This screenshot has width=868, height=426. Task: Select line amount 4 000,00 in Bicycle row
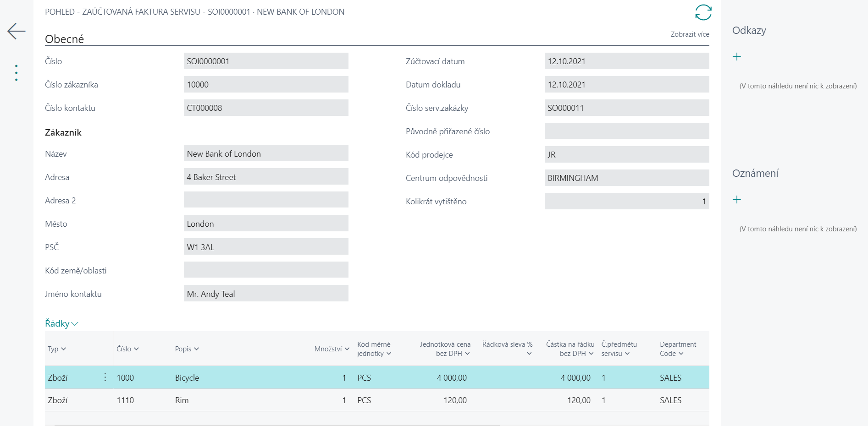coord(575,377)
